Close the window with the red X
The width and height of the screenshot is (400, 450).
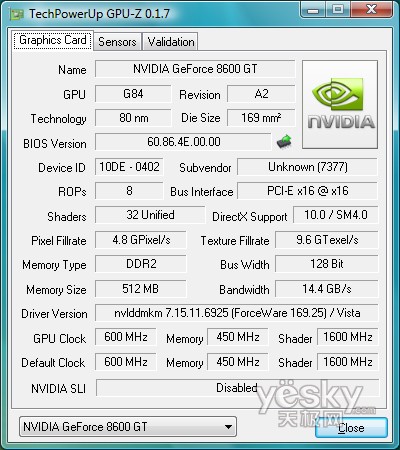[x=371, y=9]
